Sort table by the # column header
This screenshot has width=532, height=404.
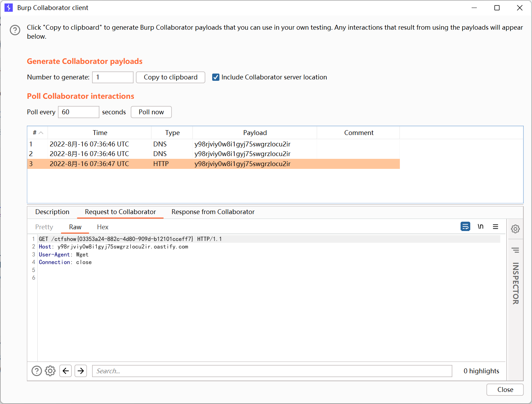38,133
